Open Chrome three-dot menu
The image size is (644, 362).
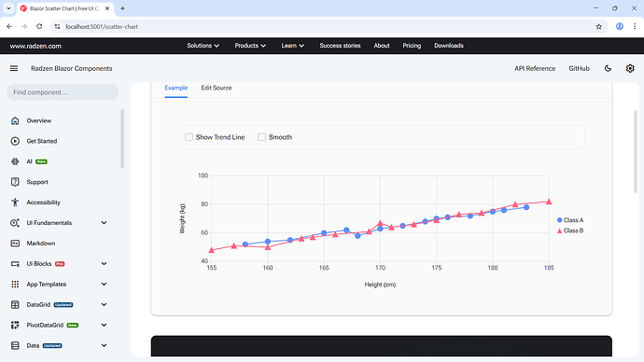point(635,27)
